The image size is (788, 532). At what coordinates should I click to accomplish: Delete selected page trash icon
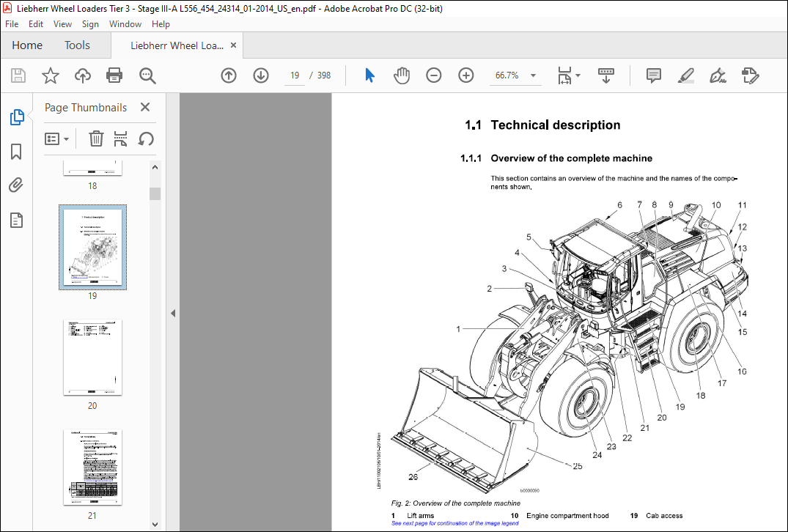coord(96,138)
